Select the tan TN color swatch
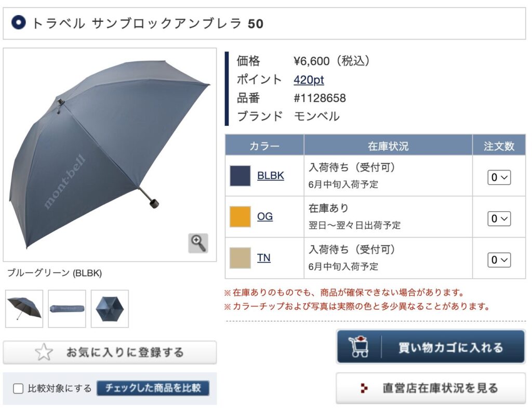 click(x=240, y=258)
